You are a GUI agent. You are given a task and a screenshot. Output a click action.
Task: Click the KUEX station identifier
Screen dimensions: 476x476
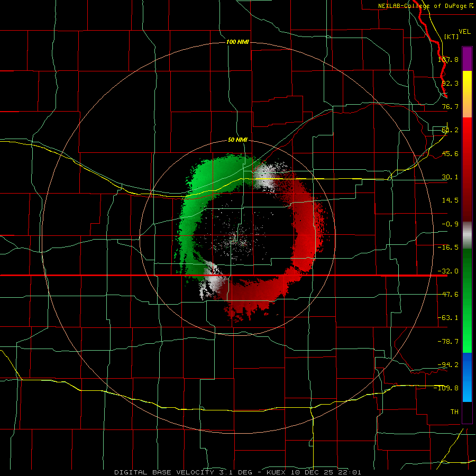[276, 472]
